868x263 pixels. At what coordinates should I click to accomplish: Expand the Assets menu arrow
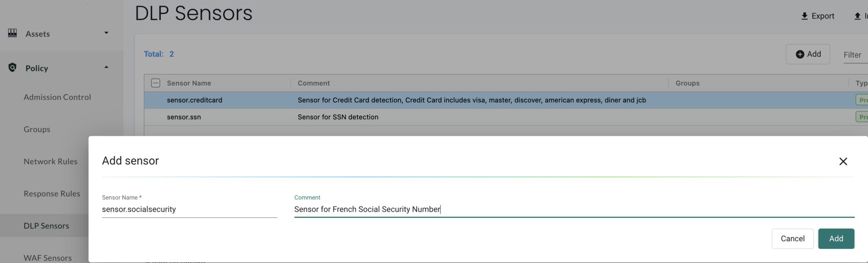tap(106, 33)
